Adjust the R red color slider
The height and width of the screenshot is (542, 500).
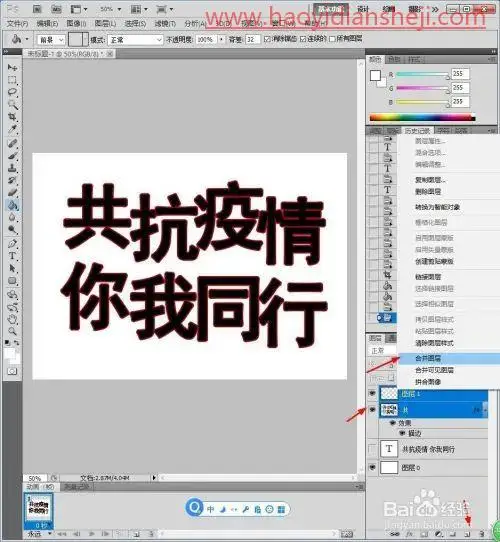[423, 74]
